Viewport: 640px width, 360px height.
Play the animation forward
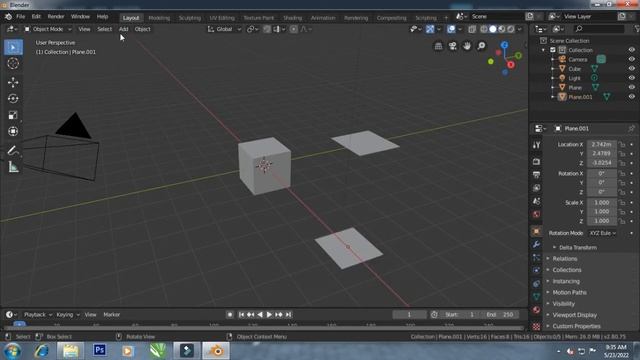click(269, 314)
